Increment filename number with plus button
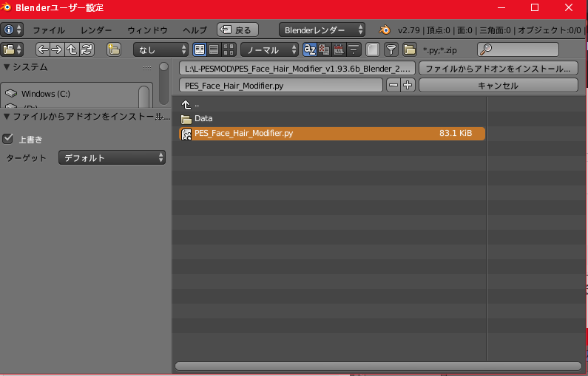This screenshot has width=588, height=376. (x=408, y=86)
